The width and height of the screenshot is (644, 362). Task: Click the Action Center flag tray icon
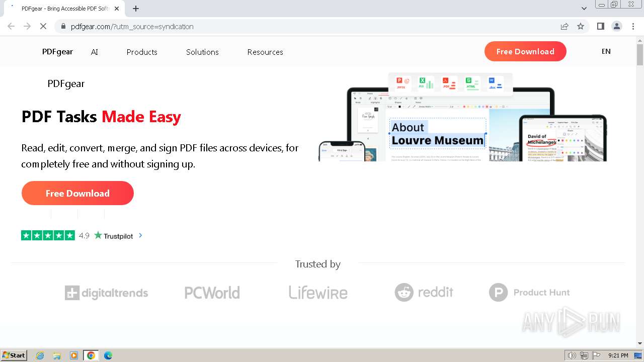(596, 355)
